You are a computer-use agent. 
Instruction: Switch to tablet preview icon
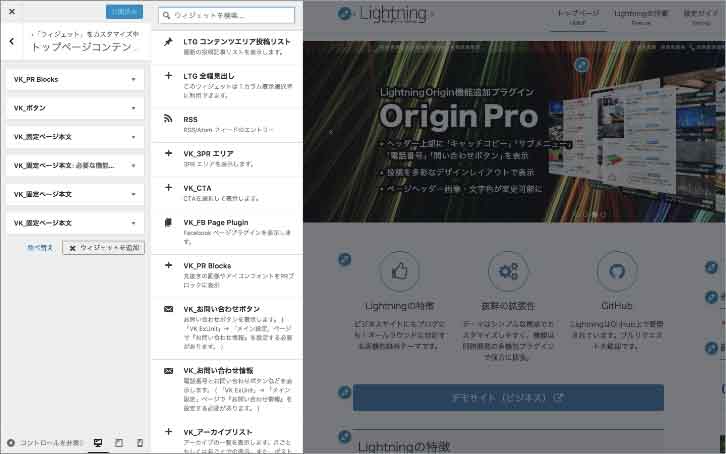click(119, 443)
